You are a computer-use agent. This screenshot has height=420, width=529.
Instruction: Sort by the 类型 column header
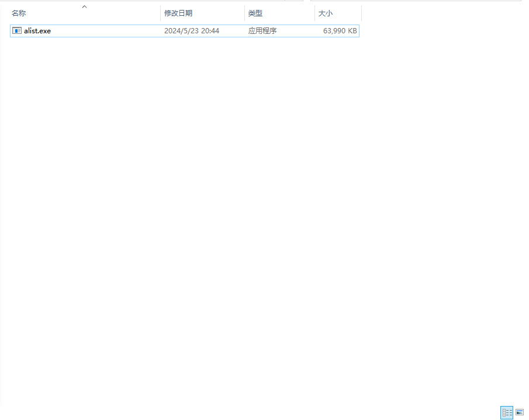255,13
